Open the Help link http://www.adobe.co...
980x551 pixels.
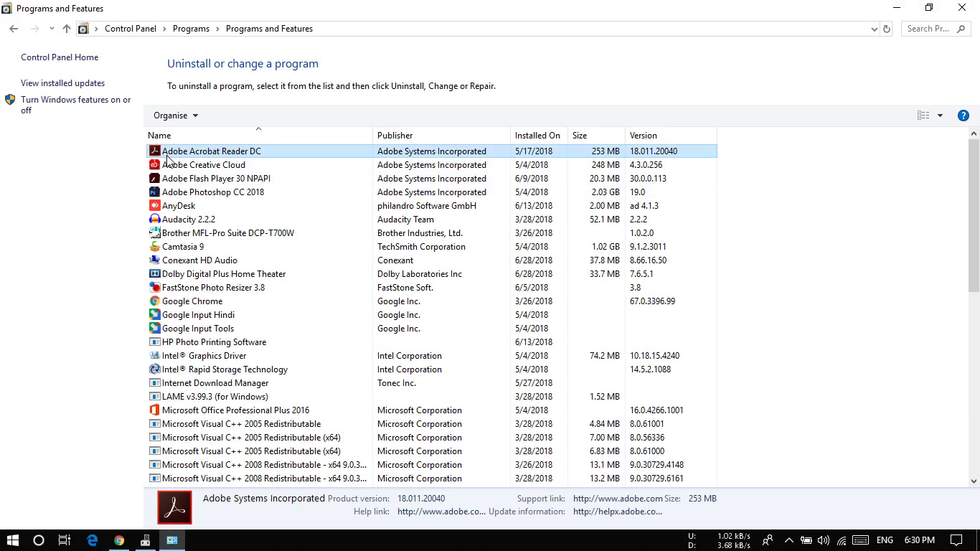tap(441, 512)
